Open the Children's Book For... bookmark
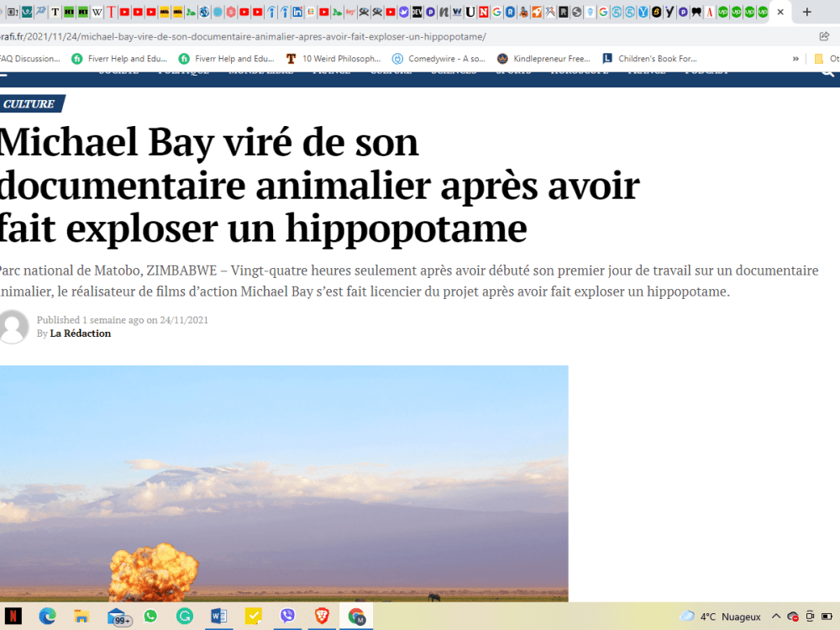840x630 pixels. click(650, 59)
